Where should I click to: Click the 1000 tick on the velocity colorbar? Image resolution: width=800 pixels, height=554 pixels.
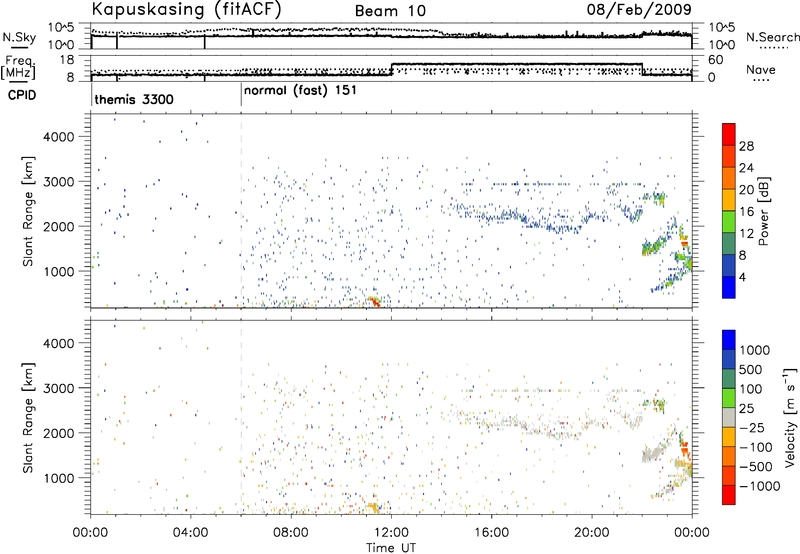[x=754, y=350]
